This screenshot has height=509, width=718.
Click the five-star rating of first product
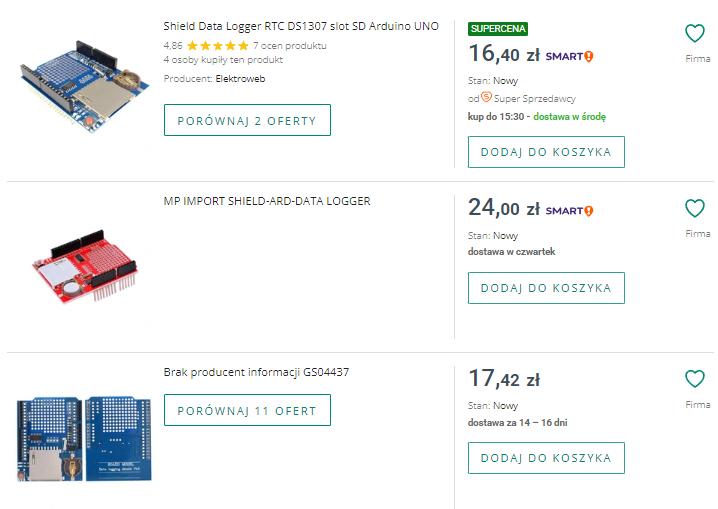tap(217, 46)
